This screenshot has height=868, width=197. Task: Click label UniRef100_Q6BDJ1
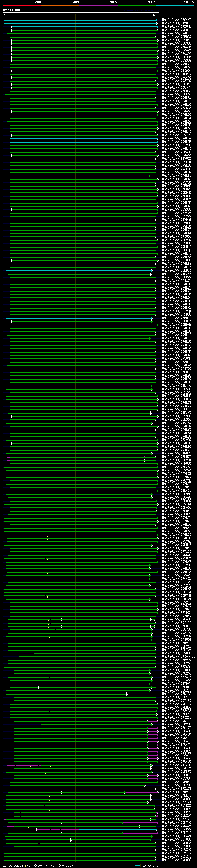click(x=177, y=271)
